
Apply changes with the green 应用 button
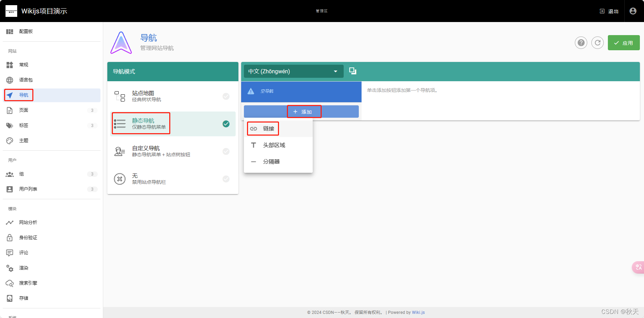[x=624, y=43]
